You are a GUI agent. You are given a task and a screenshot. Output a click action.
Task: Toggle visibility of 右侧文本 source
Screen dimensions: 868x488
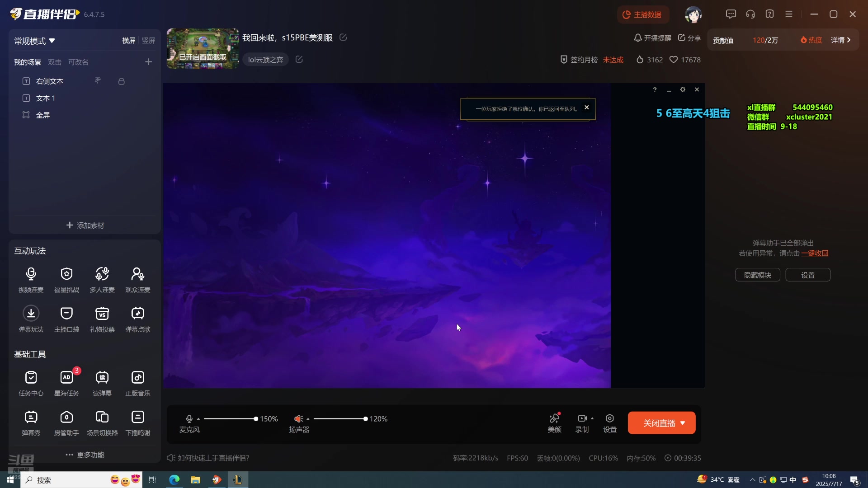[x=98, y=81]
